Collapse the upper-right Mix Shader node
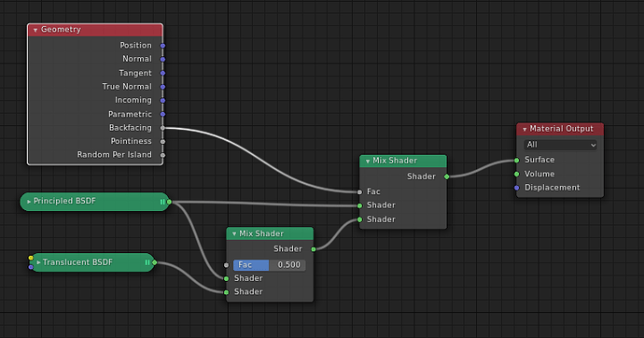The width and height of the screenshot is (644, 338). click(368, 161)
